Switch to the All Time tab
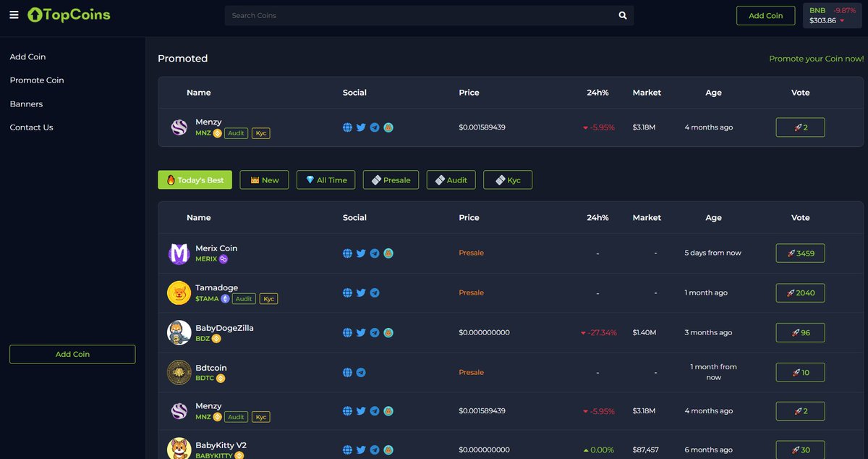 pos(325,180)
